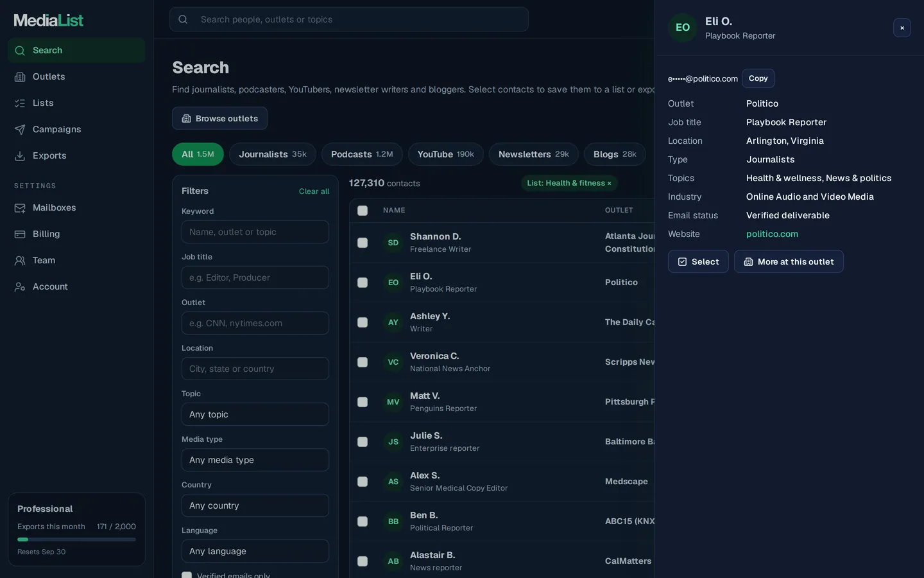Select Ashley Y. checkbox
Image resolution: width=924 pixels, height=578 pixels.
click(363, 322)
